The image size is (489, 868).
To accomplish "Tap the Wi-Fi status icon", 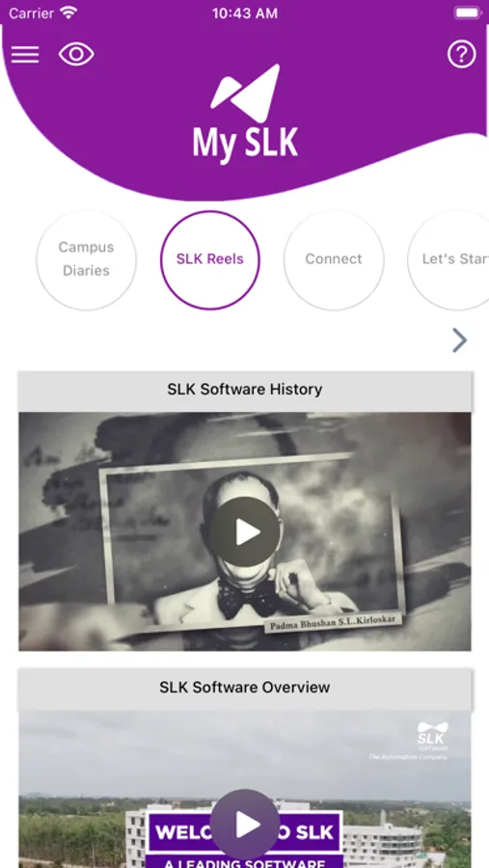I will [x=68, y=13].
